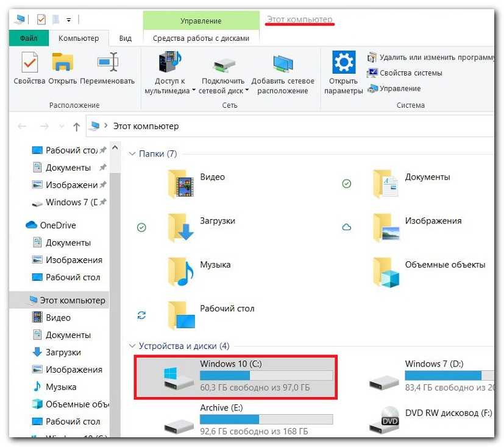Image resolution: width=504 pixels, height=447 pixels.
Task: Select the Документы folder in main pane
Action: [x=411, y=184]
